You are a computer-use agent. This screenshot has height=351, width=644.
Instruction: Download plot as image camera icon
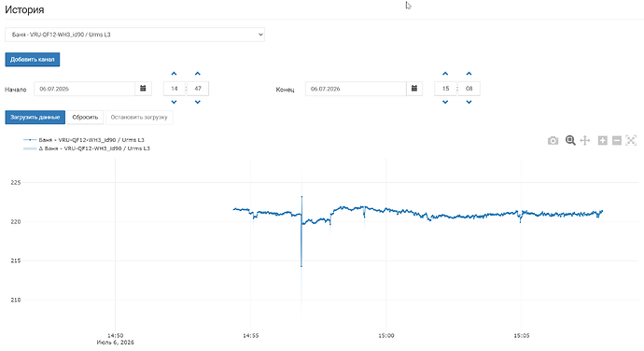[553, 141]
